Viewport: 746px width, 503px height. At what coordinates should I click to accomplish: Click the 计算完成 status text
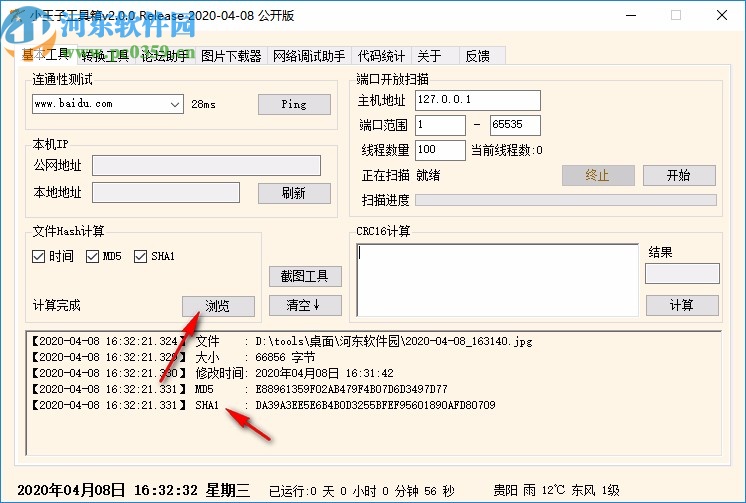point(57,306)
